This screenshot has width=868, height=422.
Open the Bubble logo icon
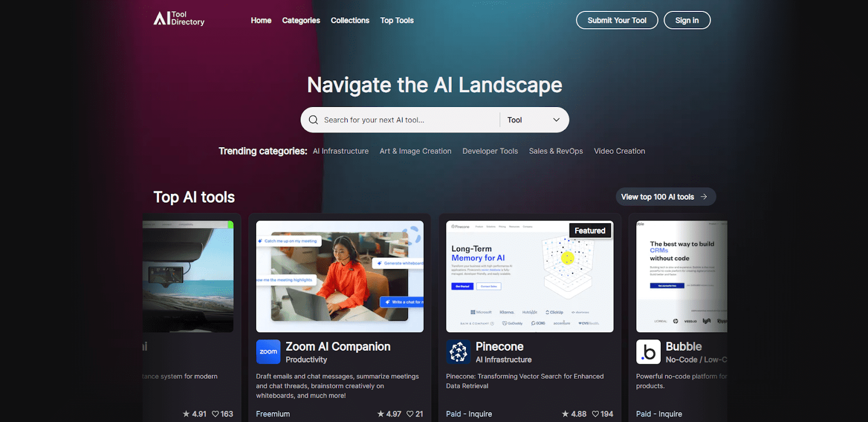[x=648, y=352]
